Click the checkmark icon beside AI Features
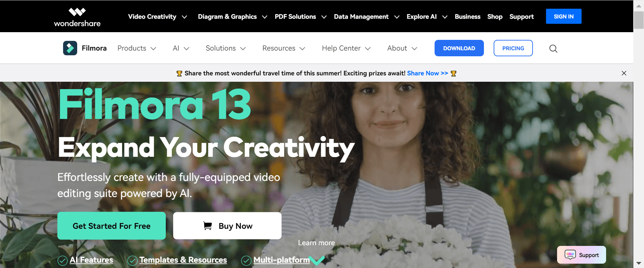The width and height of the screenshot is (644, 268). tap(63, 260)
